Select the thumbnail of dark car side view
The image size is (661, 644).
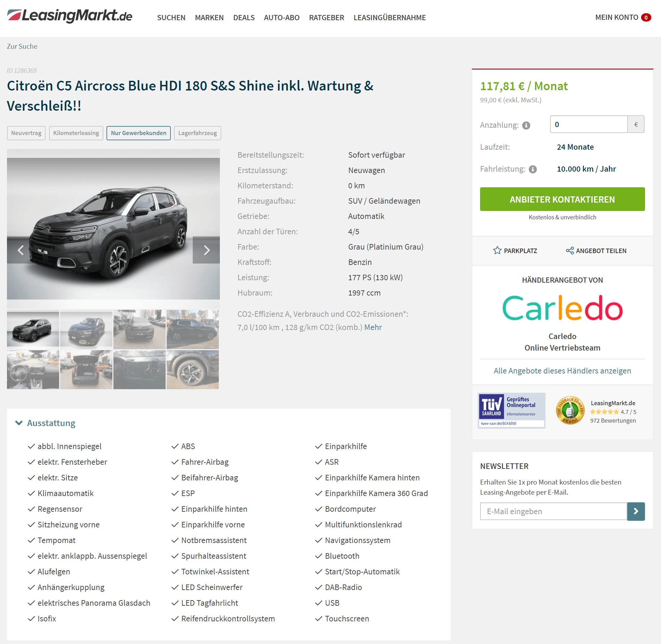tap(193, 329)
